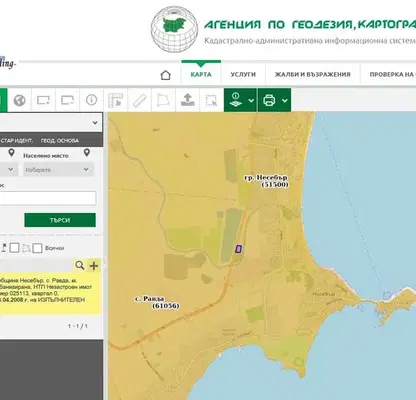Image resolution: width=416 pixels, height=400 pixels.
Task: Switch to ГЕОД. ОСНОВА tab
Action: (x=60, y=141)
